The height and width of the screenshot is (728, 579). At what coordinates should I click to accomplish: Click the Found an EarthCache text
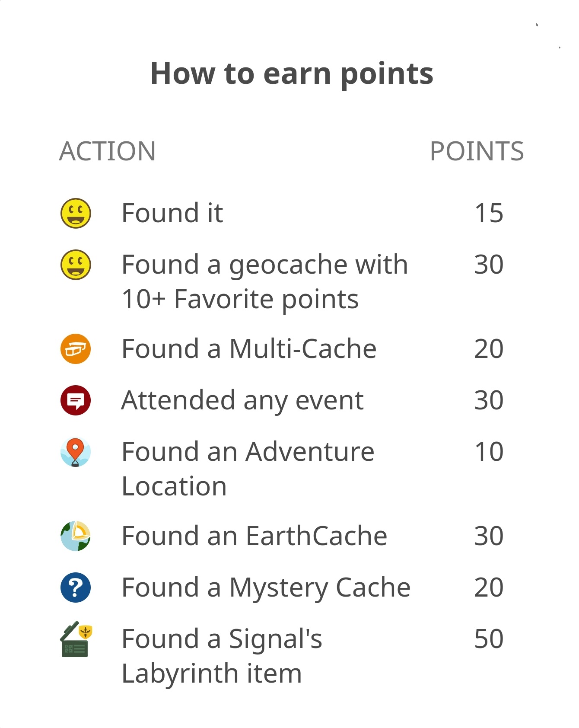254,536
